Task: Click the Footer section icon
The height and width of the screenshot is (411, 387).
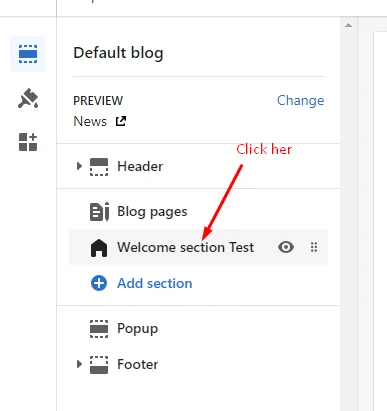Action: tap(99, 365)
